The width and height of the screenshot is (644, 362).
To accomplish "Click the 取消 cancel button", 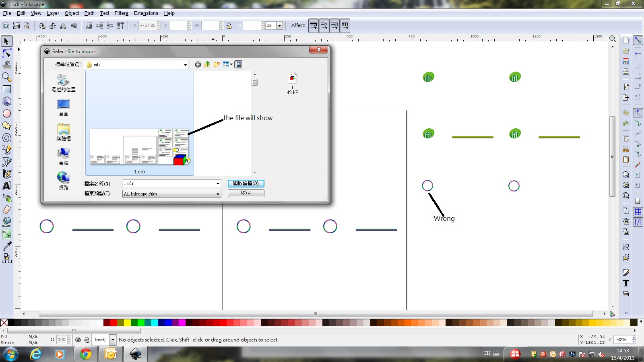I will [x=246, y=193].
